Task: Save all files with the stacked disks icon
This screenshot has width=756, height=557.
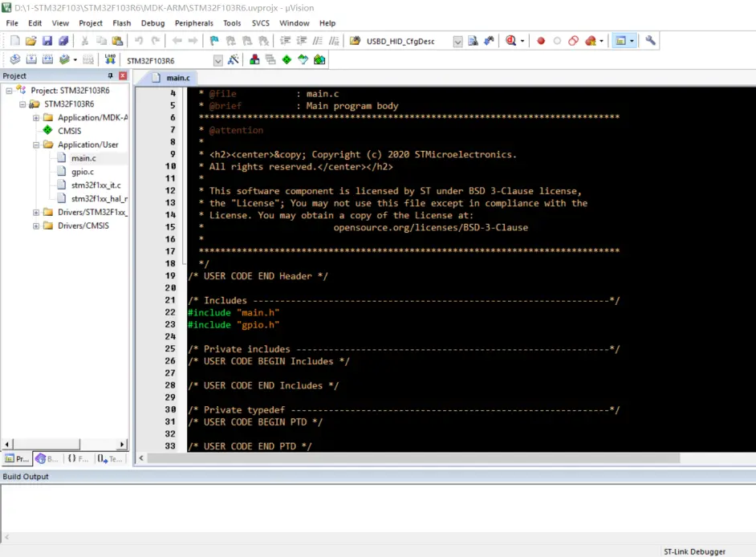Action: coord(63,41)
